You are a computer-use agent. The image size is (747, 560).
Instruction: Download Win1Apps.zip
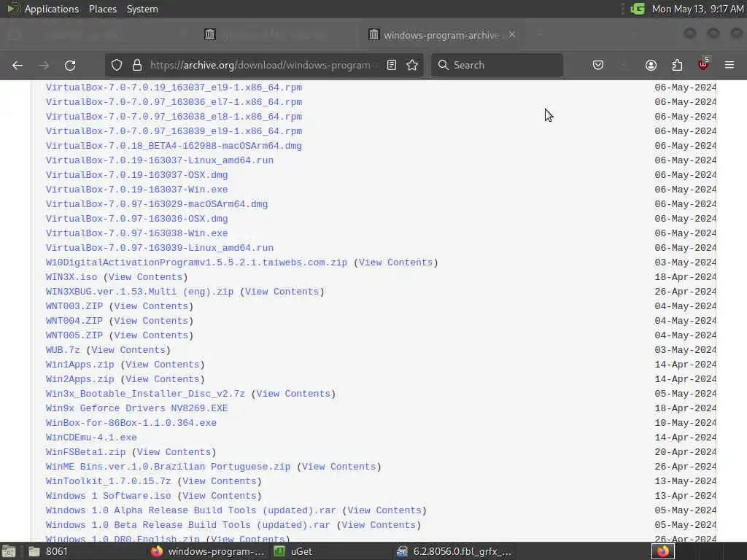coord(80,365)
